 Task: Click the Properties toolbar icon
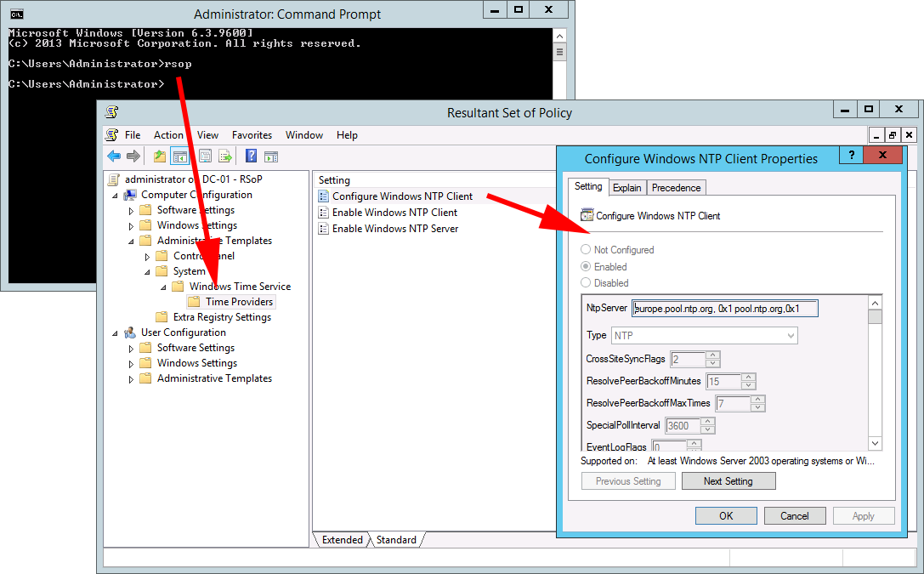(204, 156)
